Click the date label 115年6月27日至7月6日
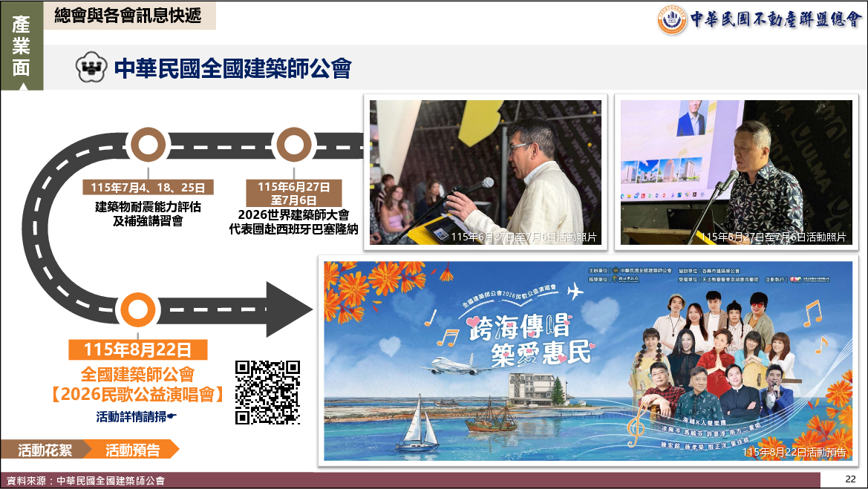Screen dimensions: 868x489 (294, 193)
